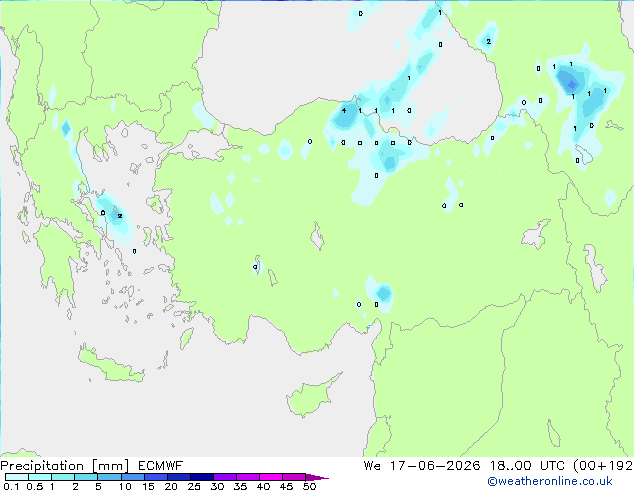
Task: Click the '10' legend scale label
Action: pyautogui.click(x=125, y=486)
